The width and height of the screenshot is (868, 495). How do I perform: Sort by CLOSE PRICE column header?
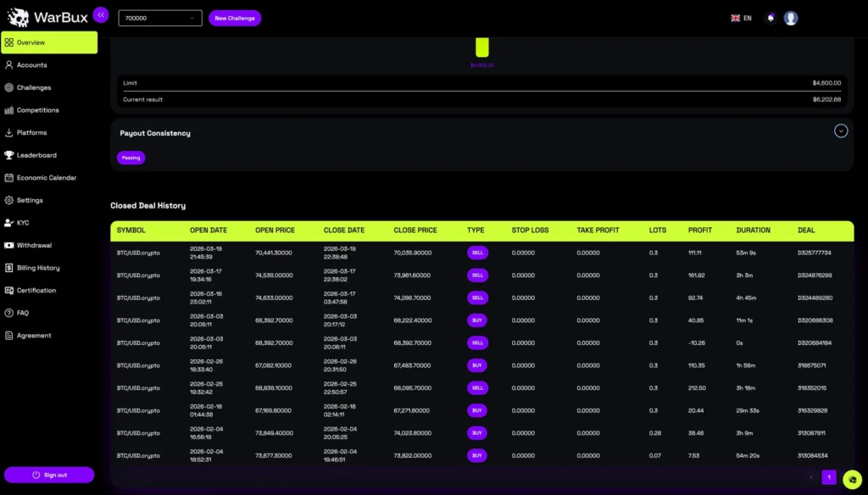pyautogui.click(x=415, y=231)
